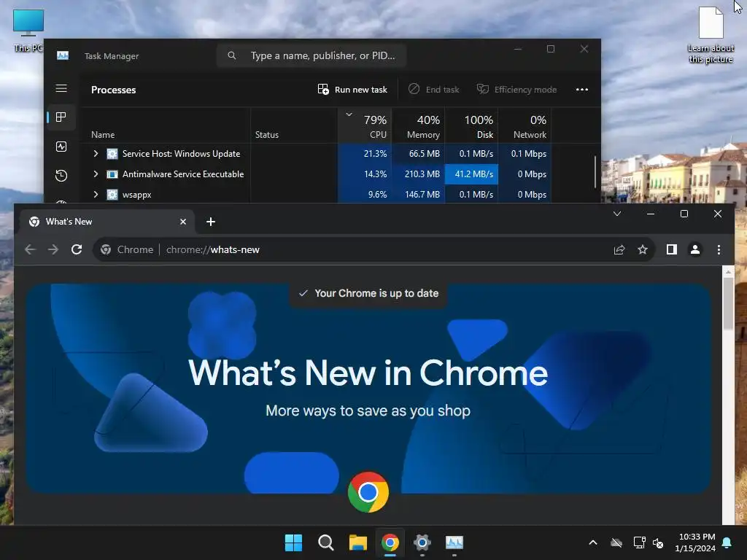Go back in Chrome
The image size is (747, 560).
[x=31, y=249]
